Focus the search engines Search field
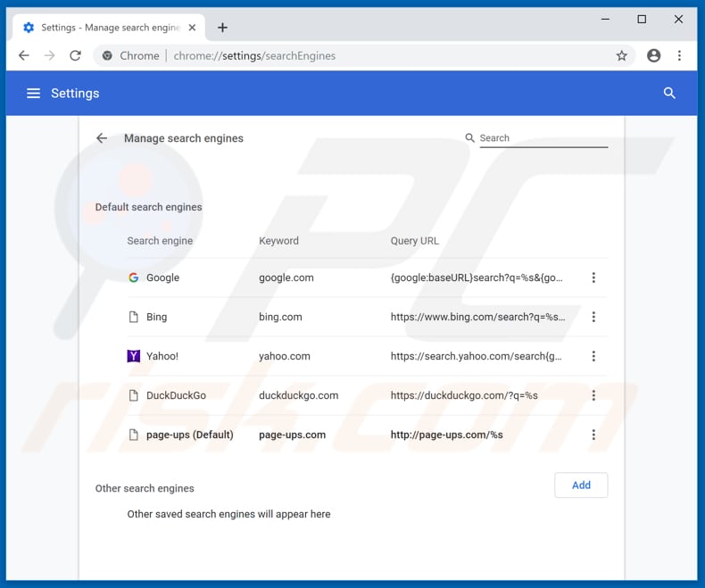 pyautogui.click(x=543, y=138)
